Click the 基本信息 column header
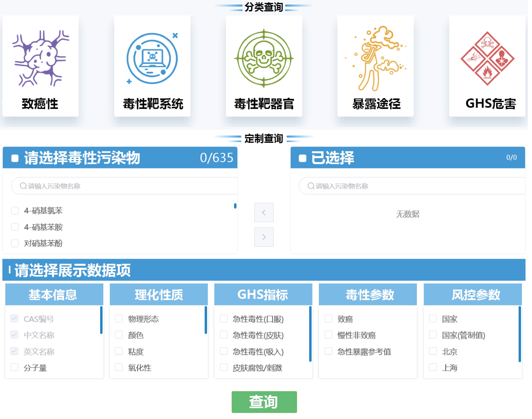The width and height of the screenshot is (532, 419). 54,294
